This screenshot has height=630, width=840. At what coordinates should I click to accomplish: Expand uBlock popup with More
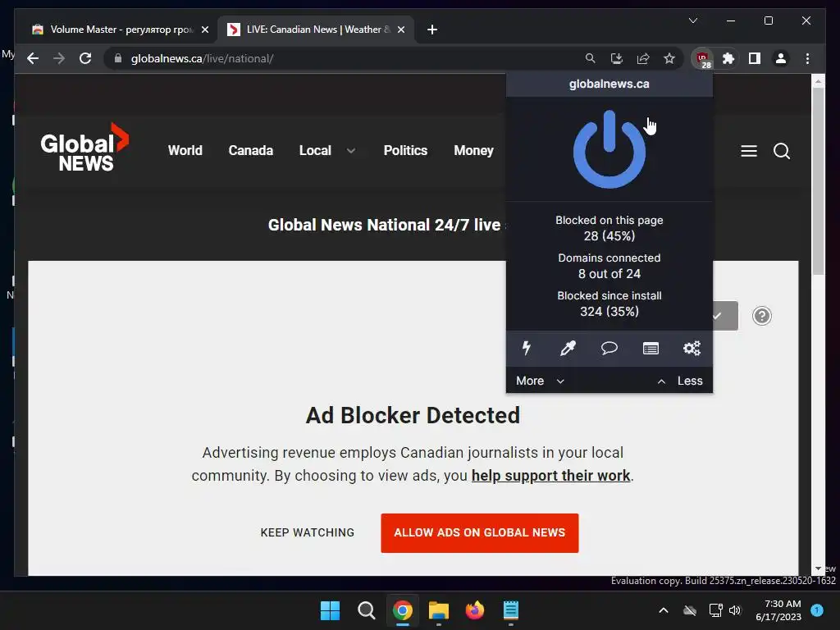click(540, 381)
